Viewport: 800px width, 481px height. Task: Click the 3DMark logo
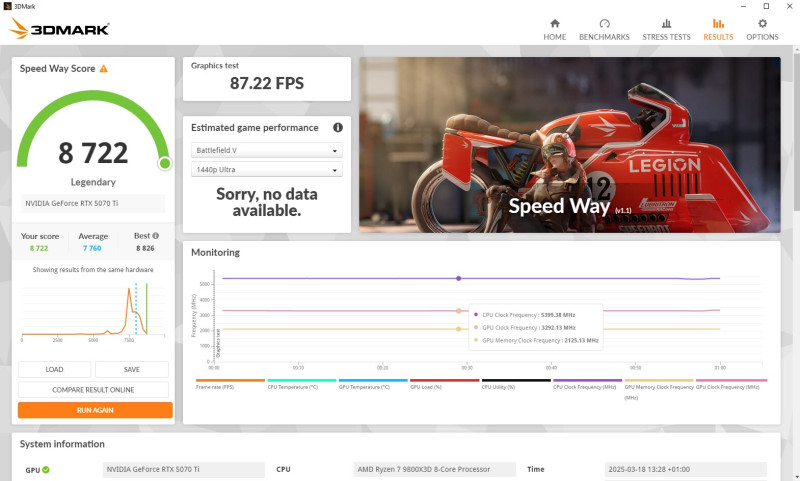(59, 29)
